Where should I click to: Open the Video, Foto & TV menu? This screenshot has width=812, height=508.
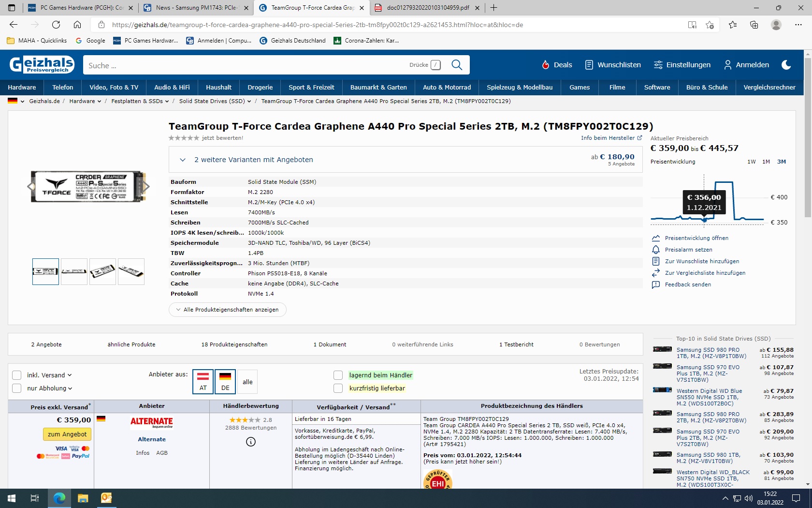[x=114, y=88]
